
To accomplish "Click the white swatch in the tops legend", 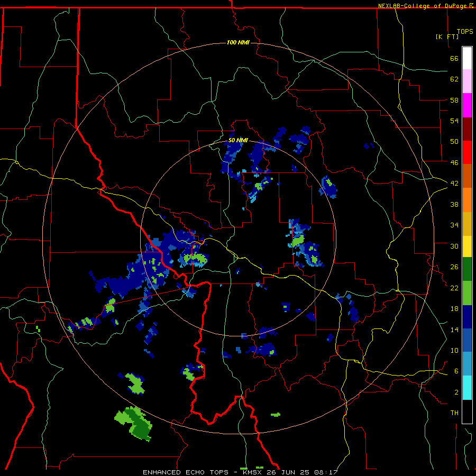I will 467,58.
